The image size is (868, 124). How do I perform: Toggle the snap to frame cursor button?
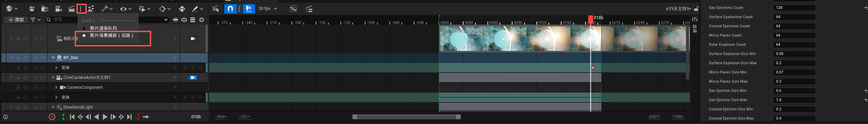[249, 9]
